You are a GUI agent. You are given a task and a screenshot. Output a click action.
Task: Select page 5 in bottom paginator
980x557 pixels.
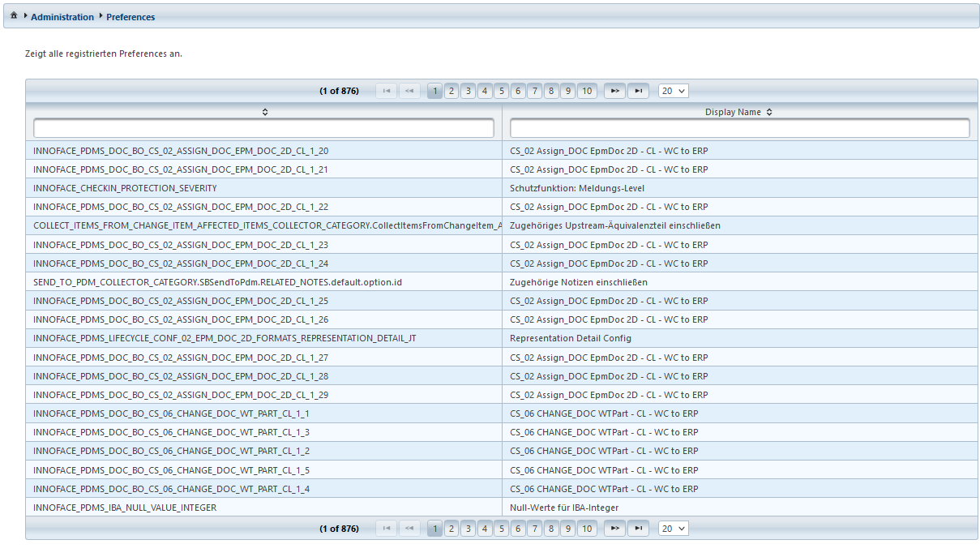pyautogui.click(x=501, y=529)
